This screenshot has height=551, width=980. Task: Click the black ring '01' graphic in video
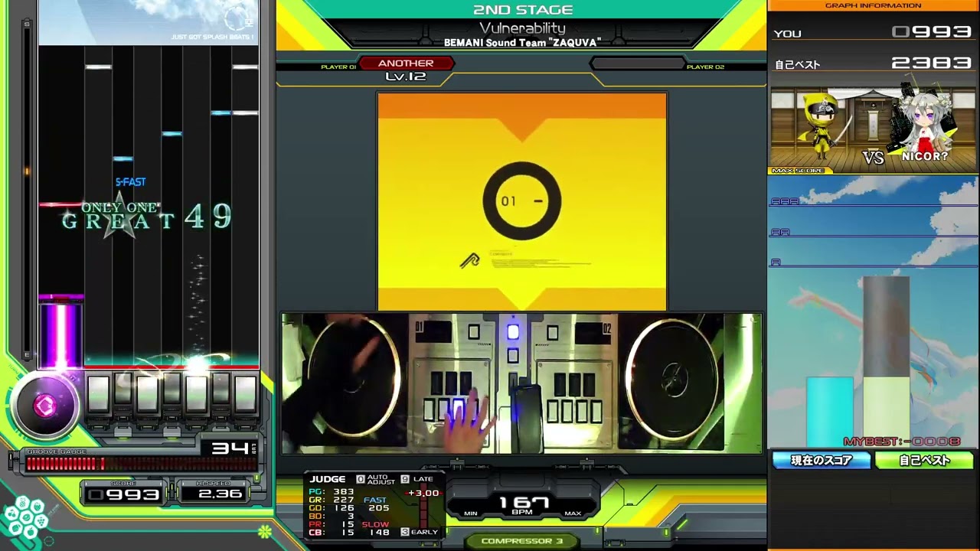521,201
